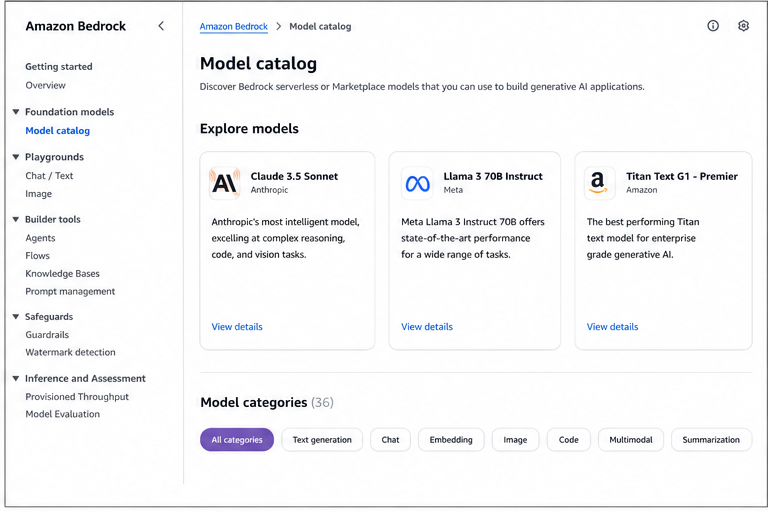This screenshot has width=768, height=512.
Task: View details for Titan Text G1 - Premier
Action: 613,327
